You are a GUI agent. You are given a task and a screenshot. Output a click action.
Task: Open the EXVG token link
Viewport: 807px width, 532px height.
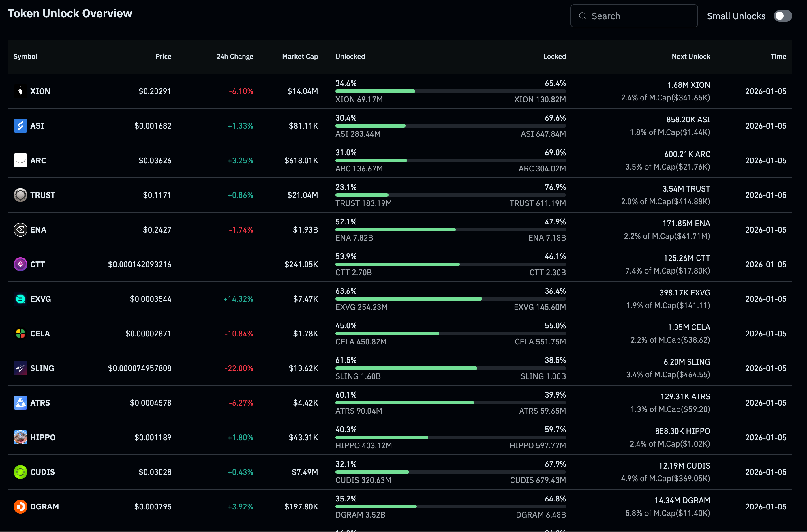(40, 299)
